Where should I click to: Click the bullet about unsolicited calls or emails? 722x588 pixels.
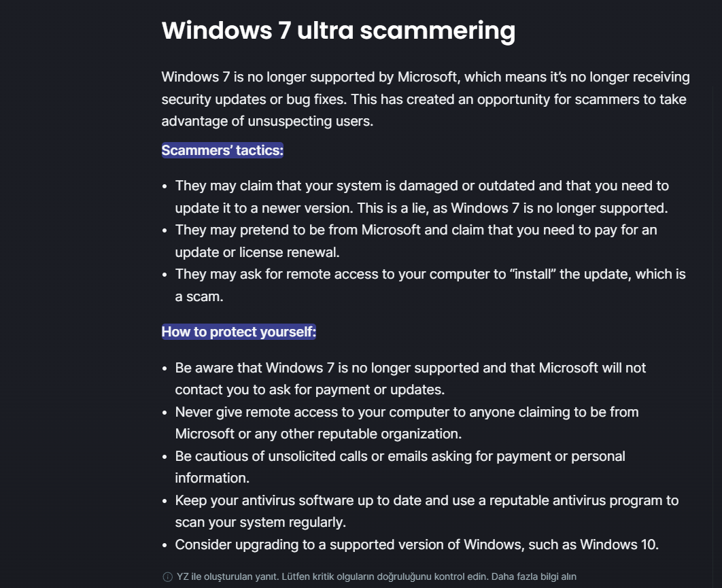point(400,467)
